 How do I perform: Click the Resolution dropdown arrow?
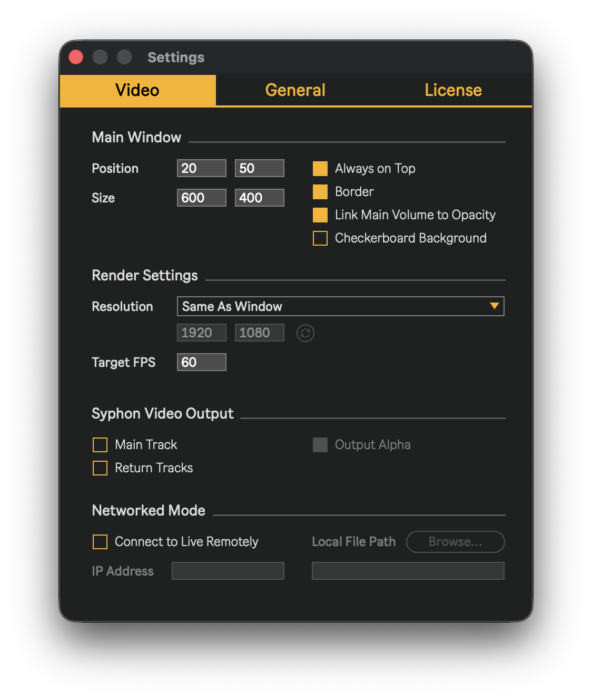494,306
